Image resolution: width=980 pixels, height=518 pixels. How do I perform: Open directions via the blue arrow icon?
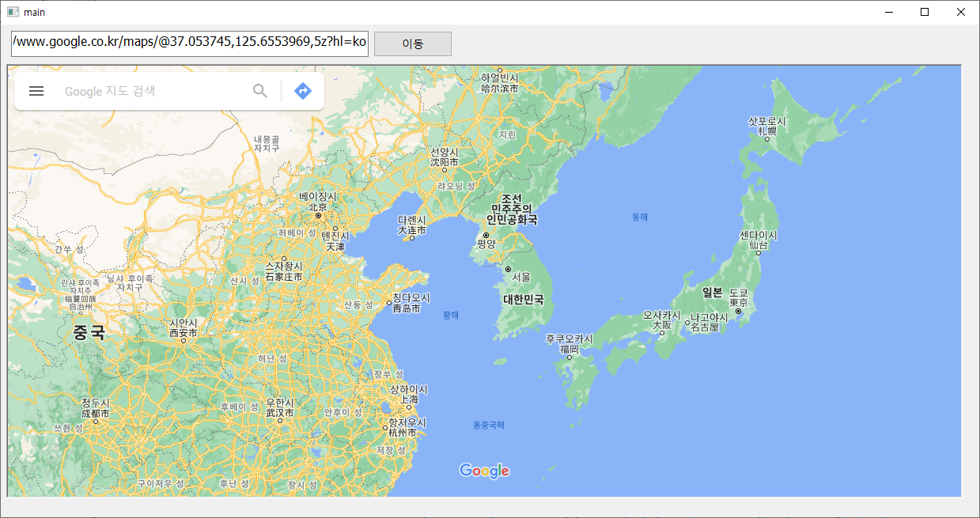(303, 91)
